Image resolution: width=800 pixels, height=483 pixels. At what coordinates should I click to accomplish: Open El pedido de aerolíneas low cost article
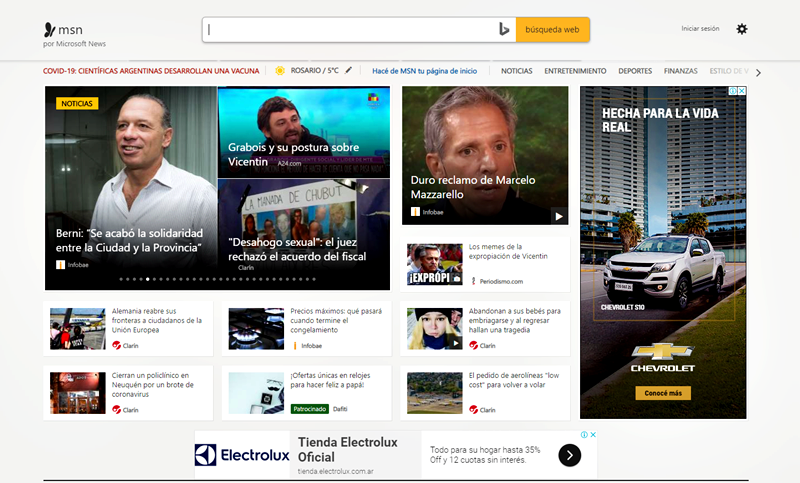pyautogui.click(x=514, y=380)
